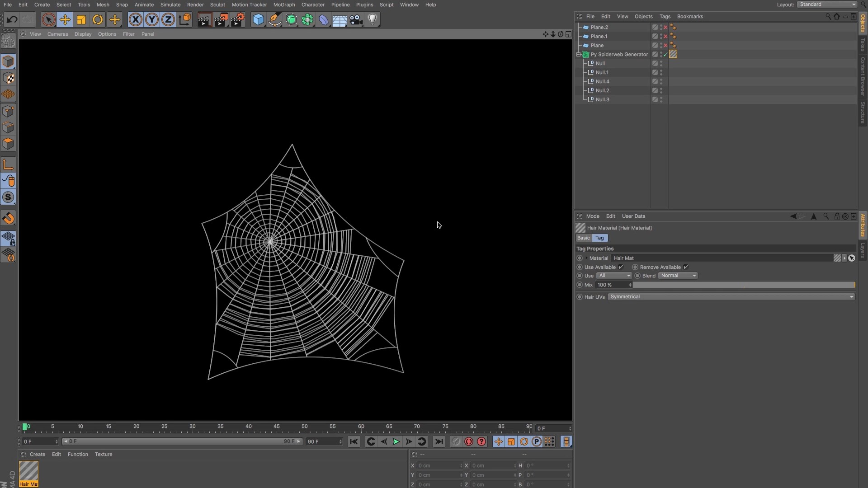Toggle the Use Available checkbox

click(x=621, y=267)
